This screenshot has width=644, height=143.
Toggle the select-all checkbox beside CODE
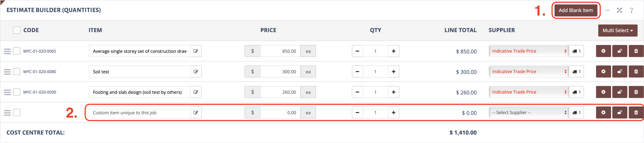point(16,30)
